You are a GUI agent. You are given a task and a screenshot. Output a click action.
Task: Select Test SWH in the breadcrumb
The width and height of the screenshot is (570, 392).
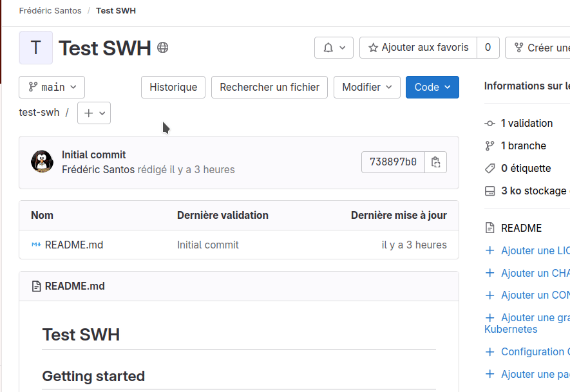coord(115,10)
